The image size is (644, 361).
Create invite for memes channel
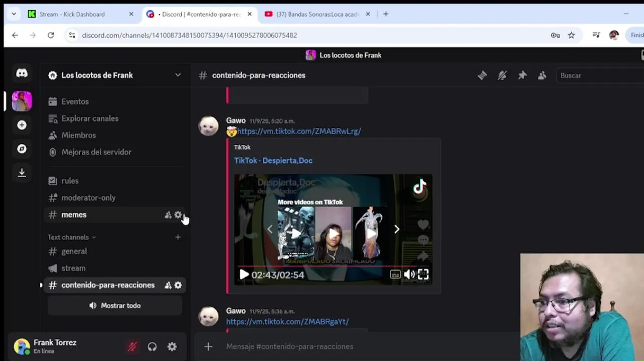pyautogui.click(x=168, y=215)
